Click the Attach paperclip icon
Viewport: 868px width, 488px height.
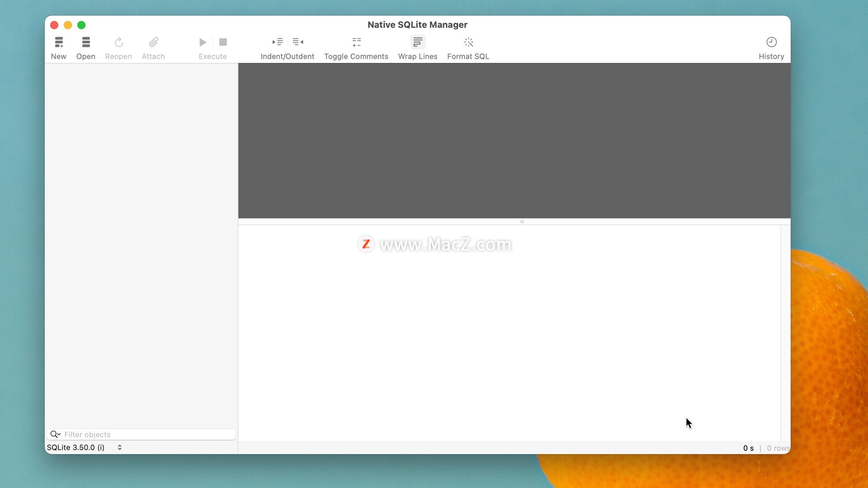tap(153, 42)
